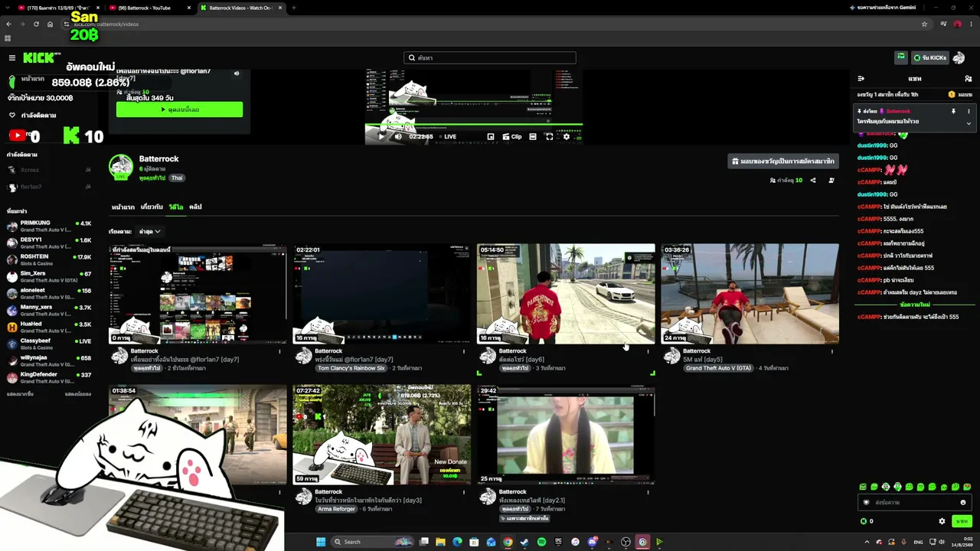The image size is (980, 551).
Task: Open OBS Studio from the taskbar
Action: coord(626,542)
